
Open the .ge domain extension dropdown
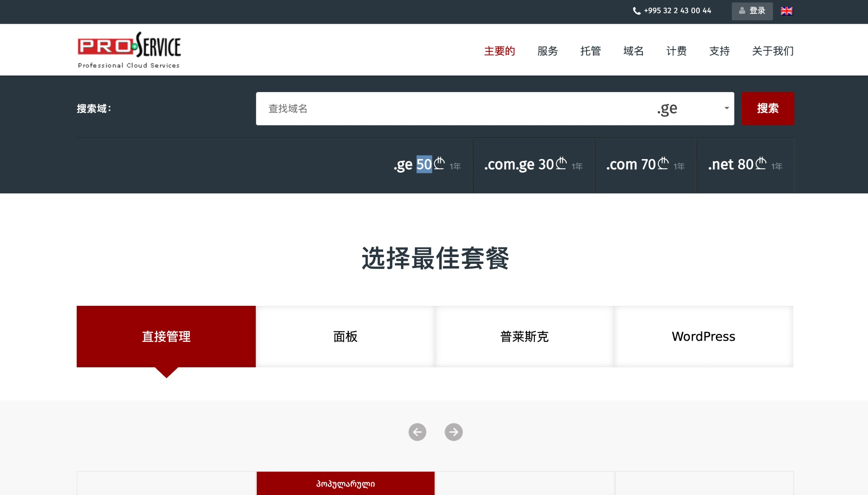(692, 109)
